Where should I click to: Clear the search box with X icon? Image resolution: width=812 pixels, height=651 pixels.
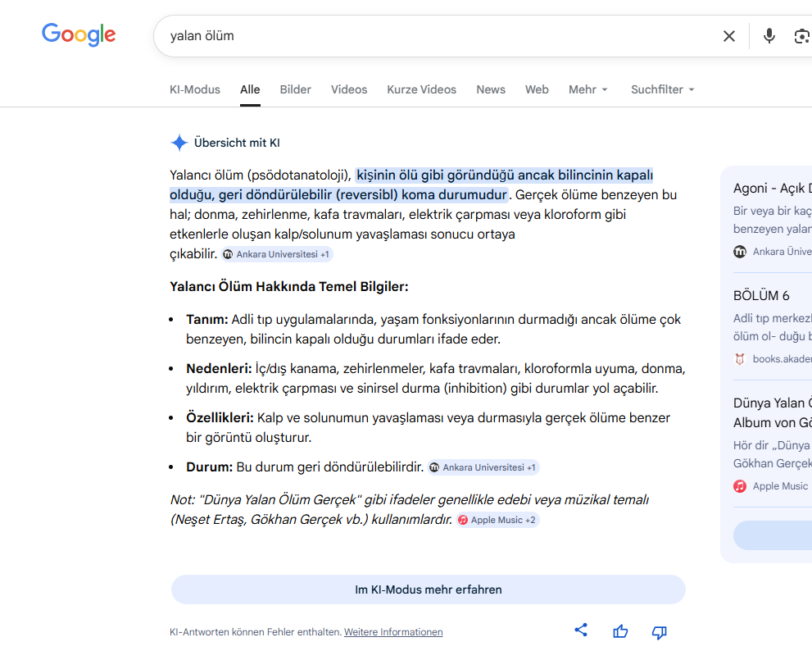pyautogui.click(x=728, y=36)
